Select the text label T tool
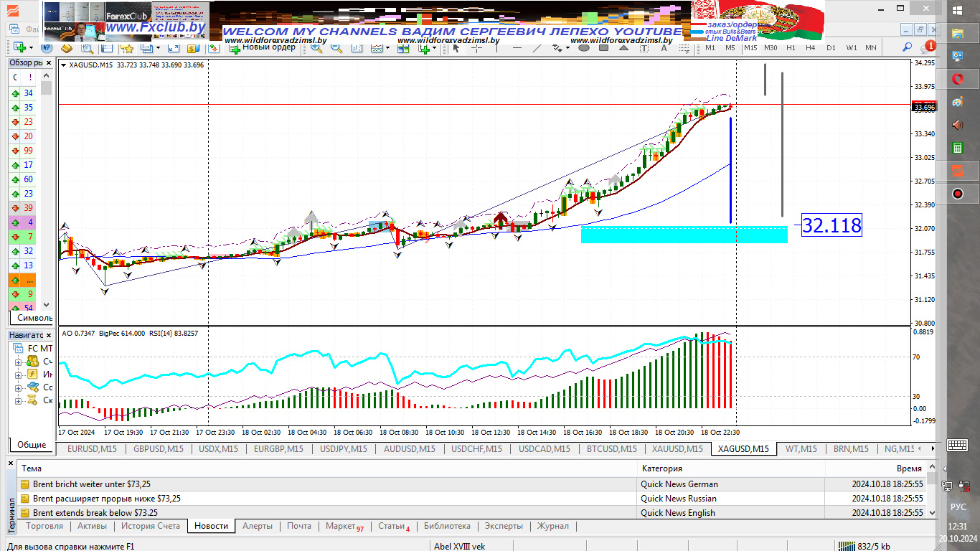980x551 pixels. pyautogui.click(x=644, y=48)
